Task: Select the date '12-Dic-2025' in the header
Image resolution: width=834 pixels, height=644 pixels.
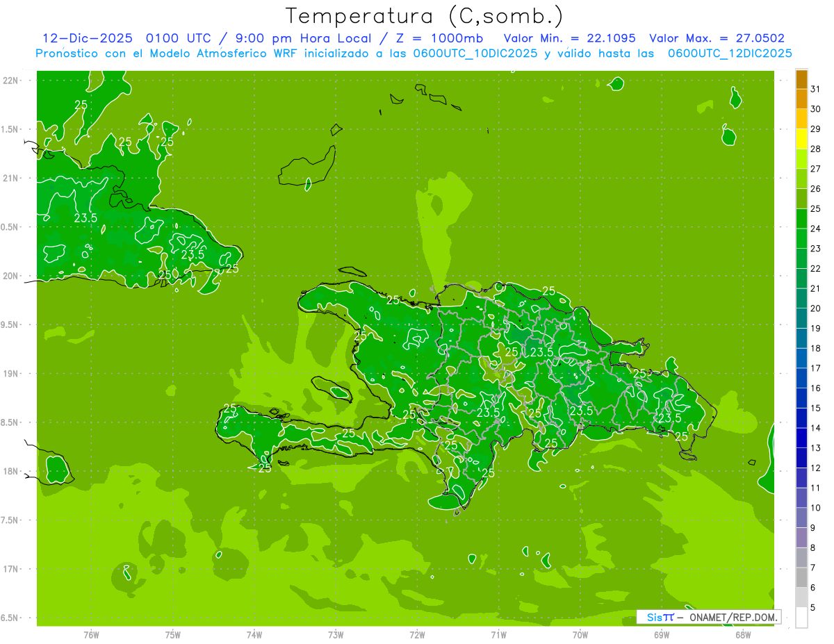Action: tap(87, 38)
